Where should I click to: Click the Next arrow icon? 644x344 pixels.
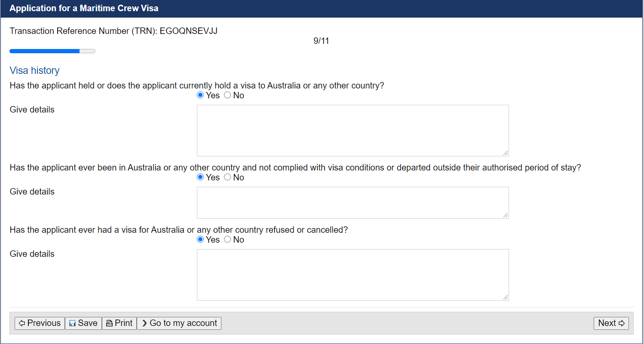coord(622,323)
